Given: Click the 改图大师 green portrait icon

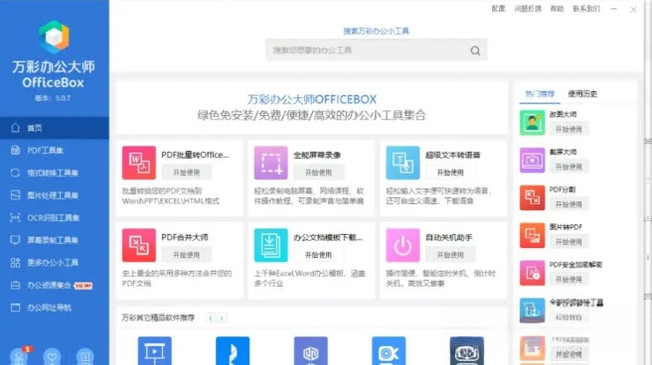Looking at the screenshot, I should [x=532, y=123].
